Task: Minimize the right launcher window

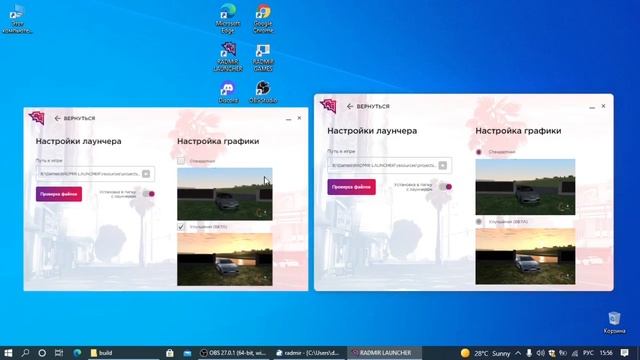Action: [592, 107]
